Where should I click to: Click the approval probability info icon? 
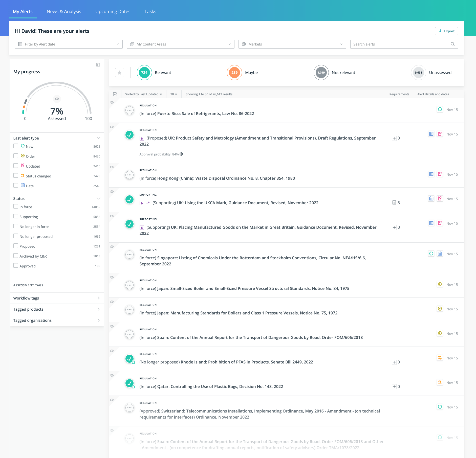(181, 154)
